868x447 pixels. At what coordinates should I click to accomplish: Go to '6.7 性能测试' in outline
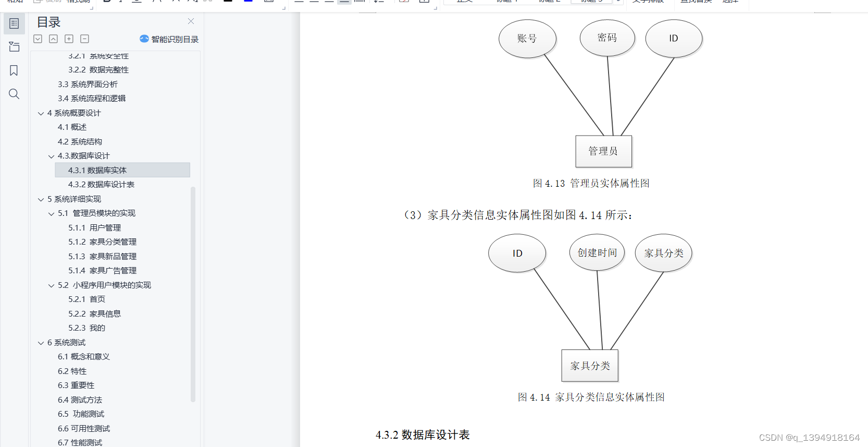click(80, 442)
